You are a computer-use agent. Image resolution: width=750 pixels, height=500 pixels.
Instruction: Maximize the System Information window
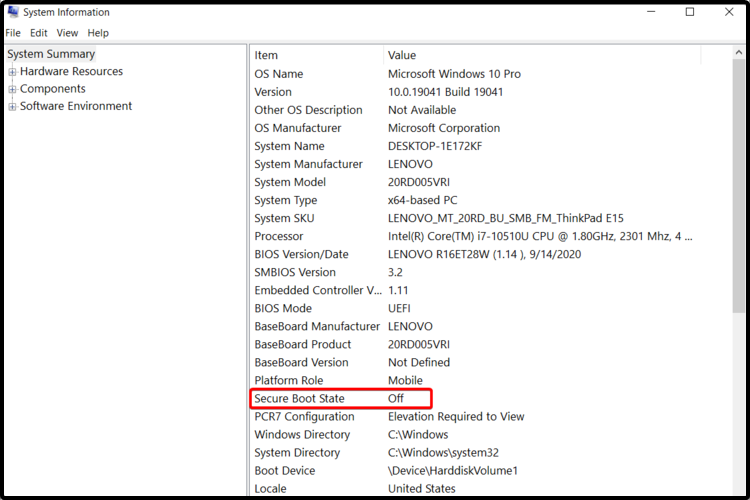pos(690,12)
